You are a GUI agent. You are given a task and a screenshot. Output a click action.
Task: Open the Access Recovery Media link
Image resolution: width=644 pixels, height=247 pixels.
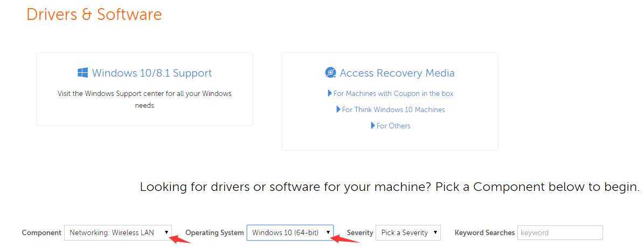pos(397,73)
